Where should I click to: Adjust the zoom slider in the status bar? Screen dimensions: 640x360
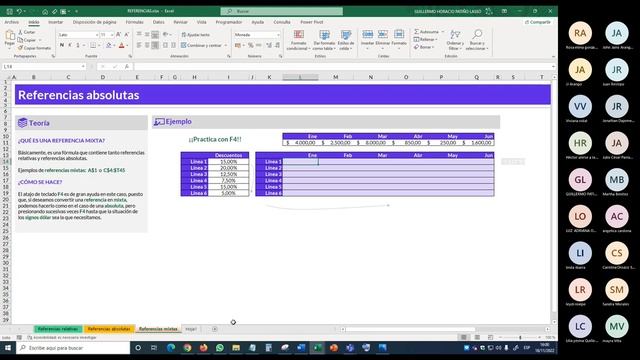coord(520,338)
